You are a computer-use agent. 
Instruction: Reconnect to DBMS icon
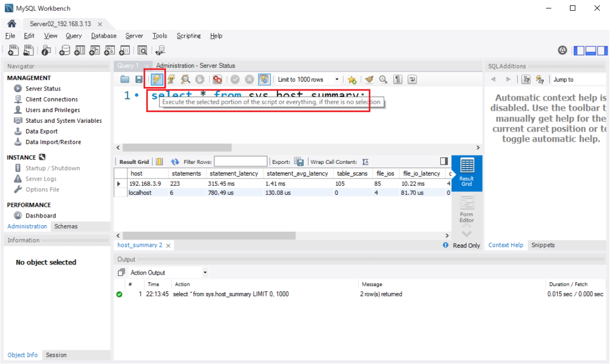pyautogui.click(x=160, y=50)
